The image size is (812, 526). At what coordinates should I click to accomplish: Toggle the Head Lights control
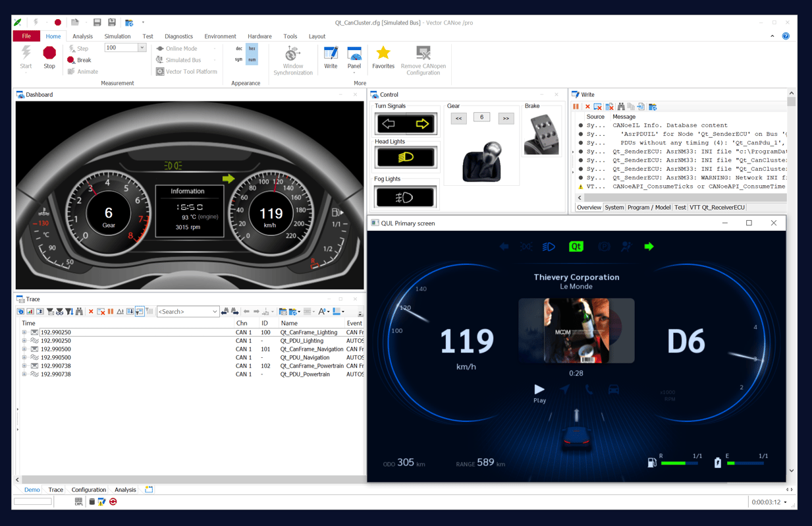[405, 157]
